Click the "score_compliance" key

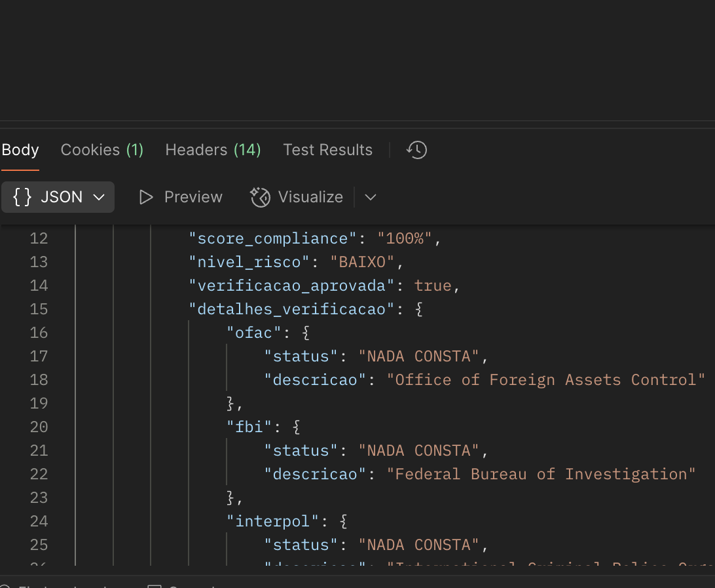268,238
